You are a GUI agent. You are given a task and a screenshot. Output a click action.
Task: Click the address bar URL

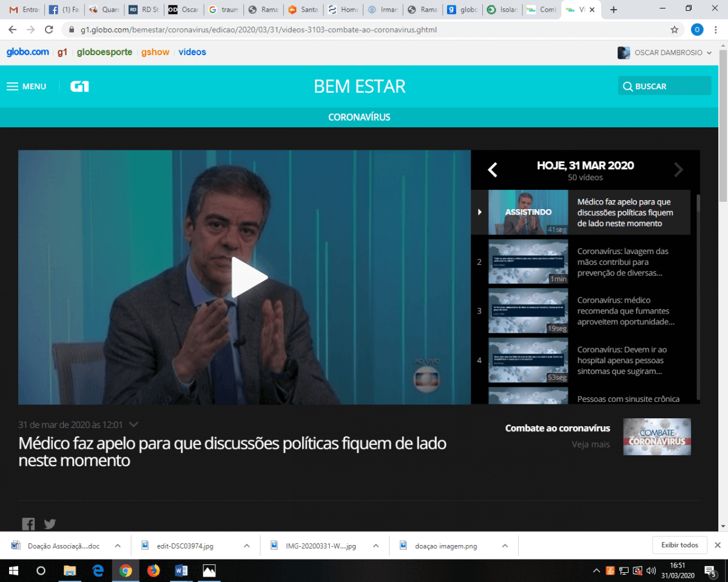tap(258, 30)
